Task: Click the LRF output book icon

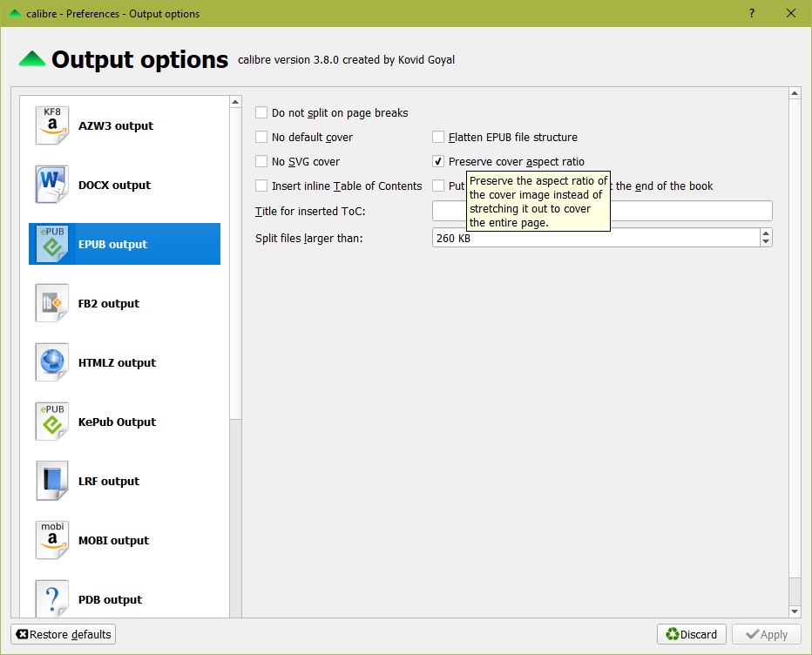Action: click(52, 481)
